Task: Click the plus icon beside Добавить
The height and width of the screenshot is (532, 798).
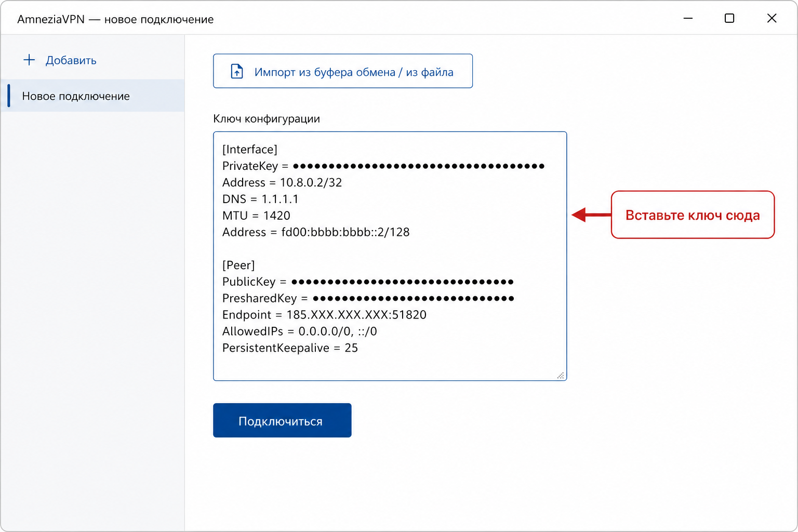Action: 29,60
